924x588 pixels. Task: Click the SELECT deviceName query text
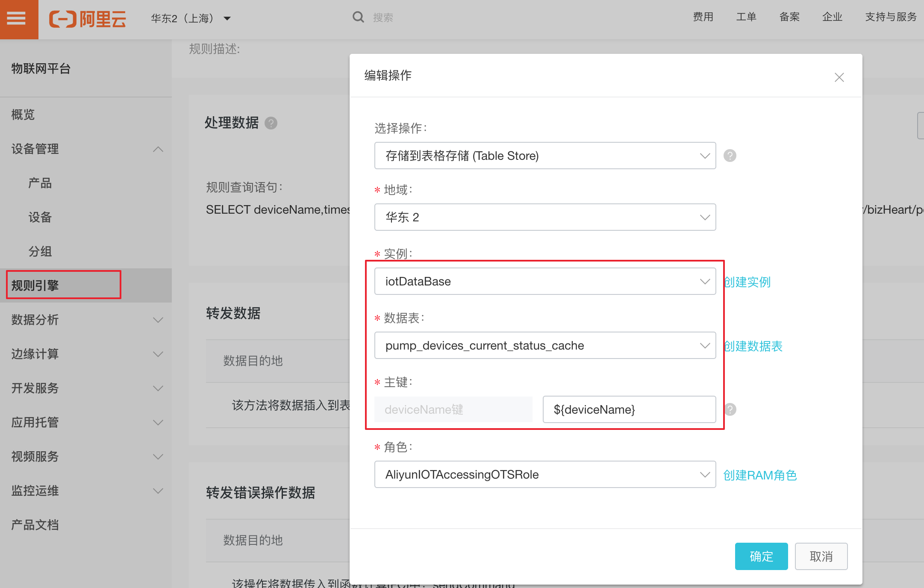(278, 209)
